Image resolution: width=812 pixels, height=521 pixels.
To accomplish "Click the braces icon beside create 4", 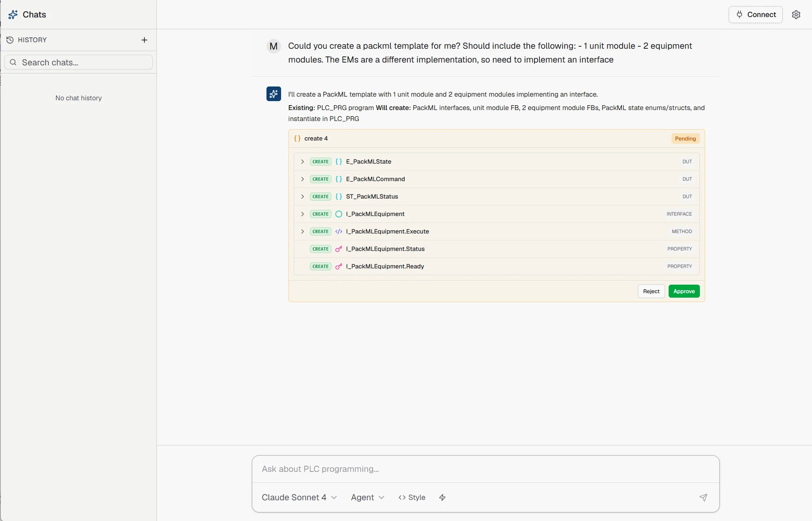I will [x=297, y=138].
